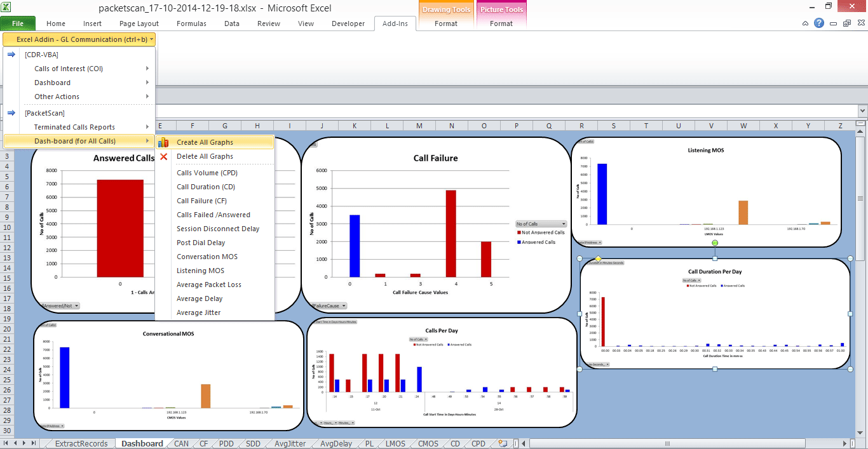
Task: Open the Review ribbon tab
Action: pos(269,23)
